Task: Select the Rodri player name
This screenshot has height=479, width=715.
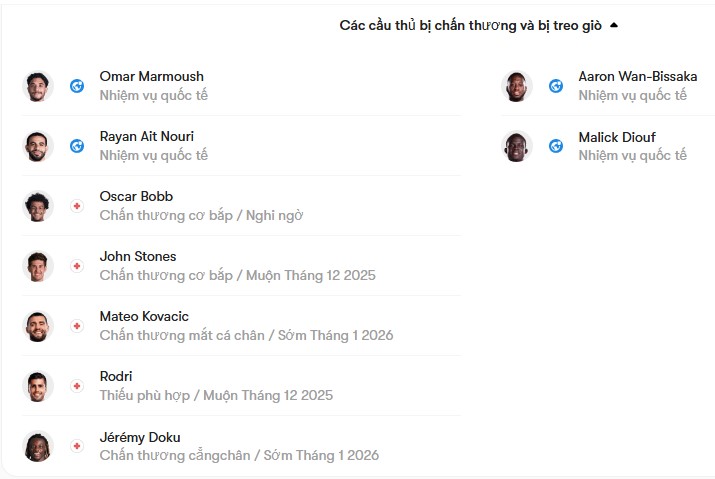Action: 116,376
